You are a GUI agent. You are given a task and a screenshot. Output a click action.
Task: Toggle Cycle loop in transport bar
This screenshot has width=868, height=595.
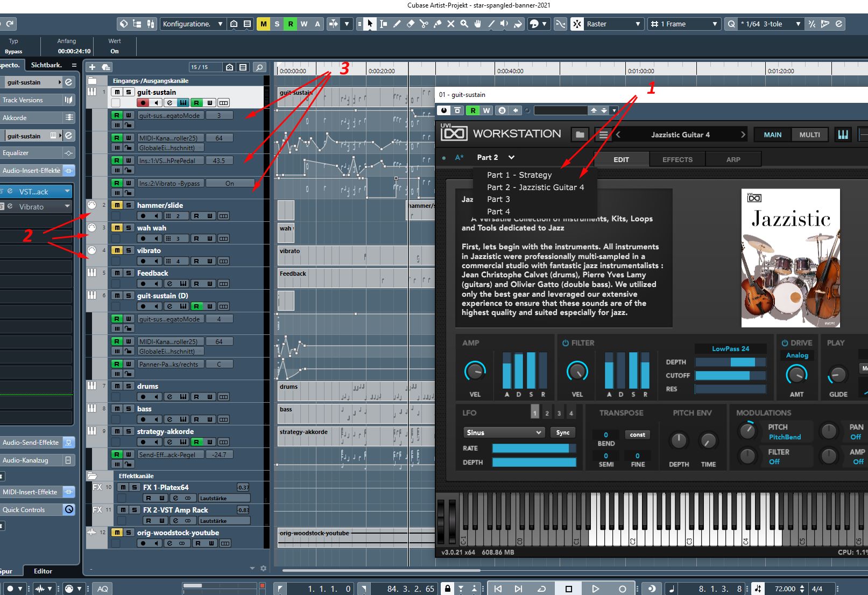point(542,589)
